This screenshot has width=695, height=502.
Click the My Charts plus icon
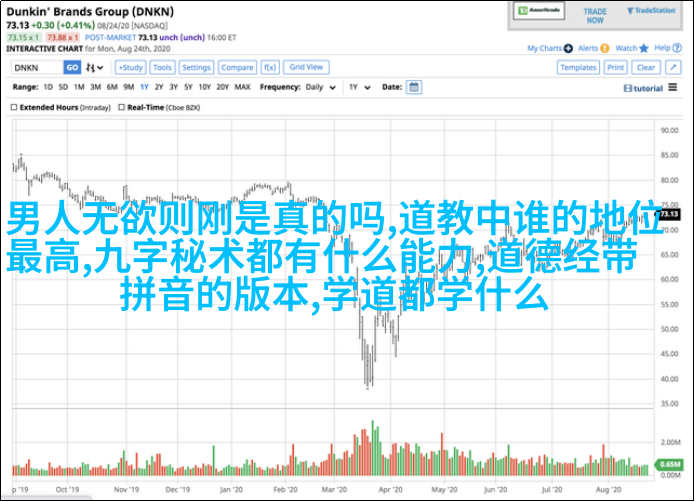568,48
